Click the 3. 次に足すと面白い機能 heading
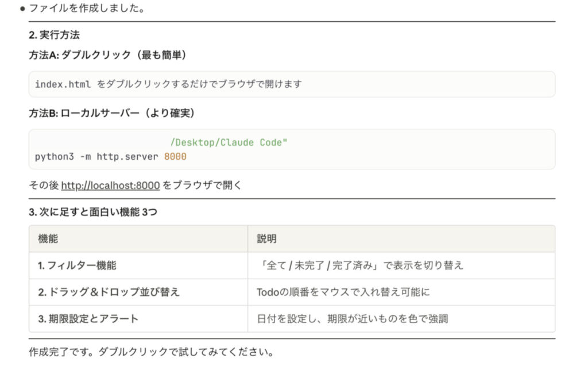Image resolution: width=588 pixels, height=370 pixels. 93,212
